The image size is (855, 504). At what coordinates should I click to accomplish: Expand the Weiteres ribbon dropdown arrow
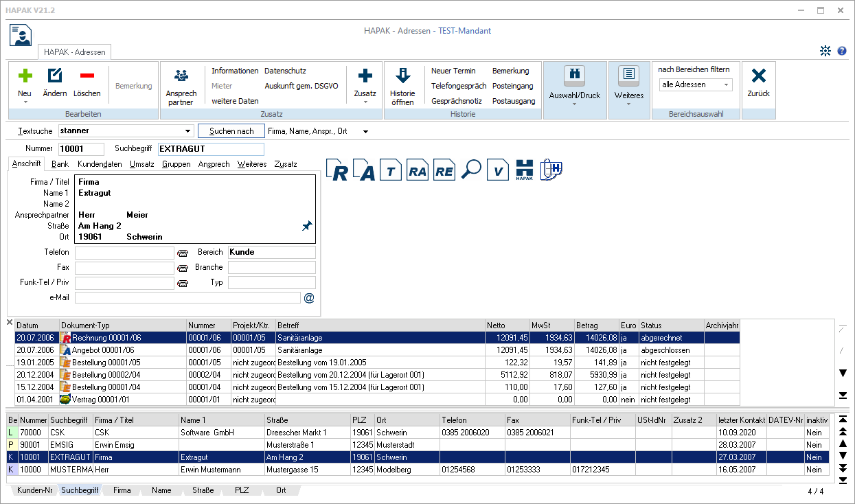pyautogui.click(x=629, y=104)
